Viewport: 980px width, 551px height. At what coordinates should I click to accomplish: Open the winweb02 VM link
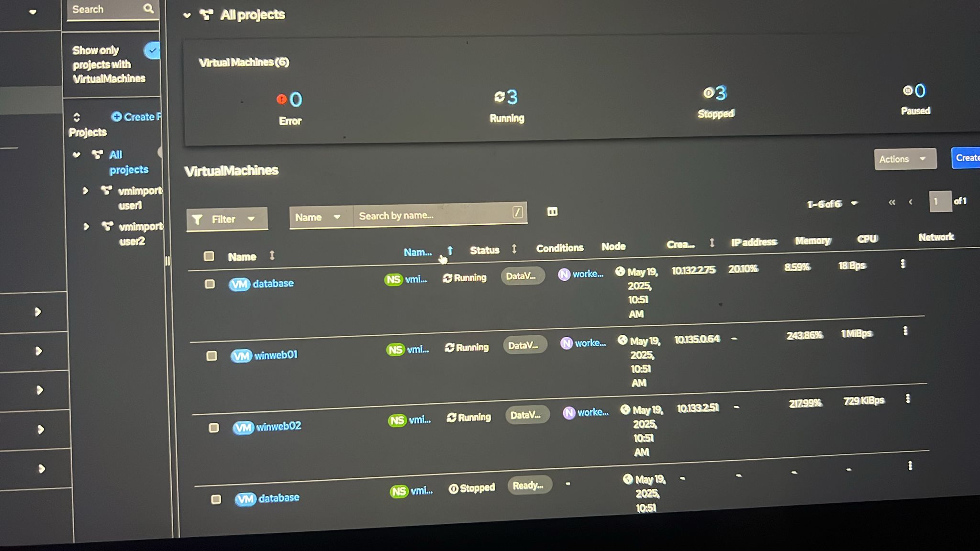pyautogui.click(x=278, y=426)
